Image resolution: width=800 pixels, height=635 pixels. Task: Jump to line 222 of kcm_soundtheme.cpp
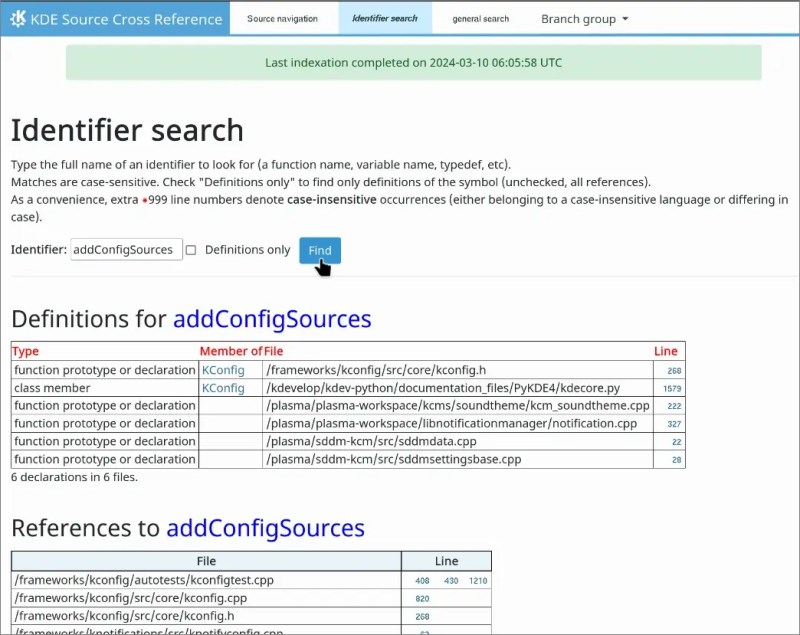[674, 406]
